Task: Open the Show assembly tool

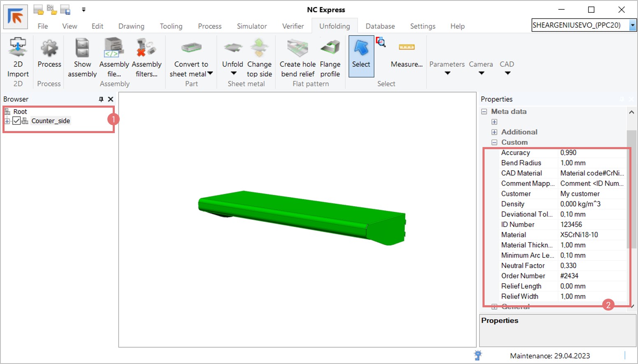Action: [x=82, y=48]
